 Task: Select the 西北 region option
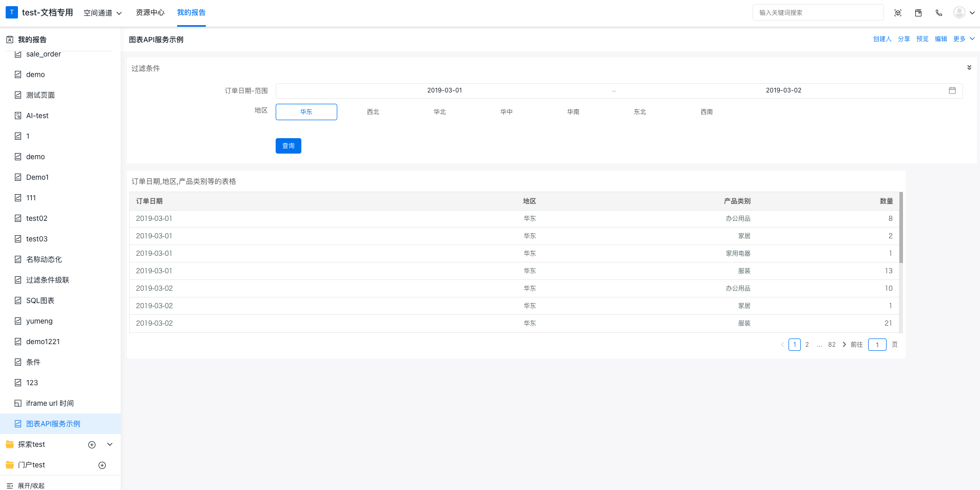(373, 112)
